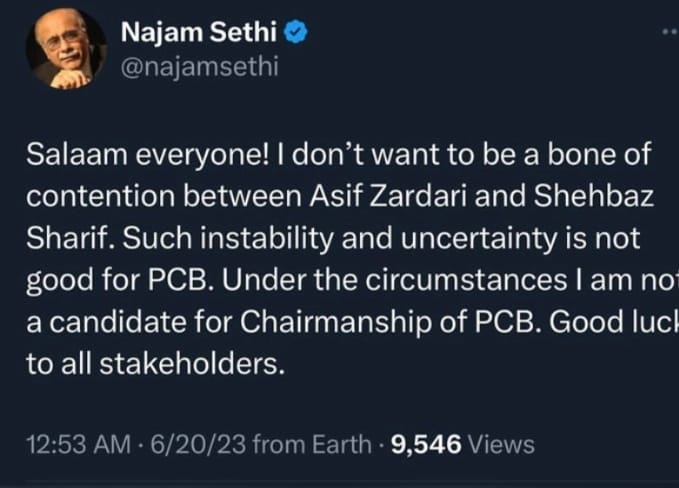Image resolution: width=679 pixels, height=488 pixels.
Task: Open the @najamsethi handle link
Action: click(198, 66)
